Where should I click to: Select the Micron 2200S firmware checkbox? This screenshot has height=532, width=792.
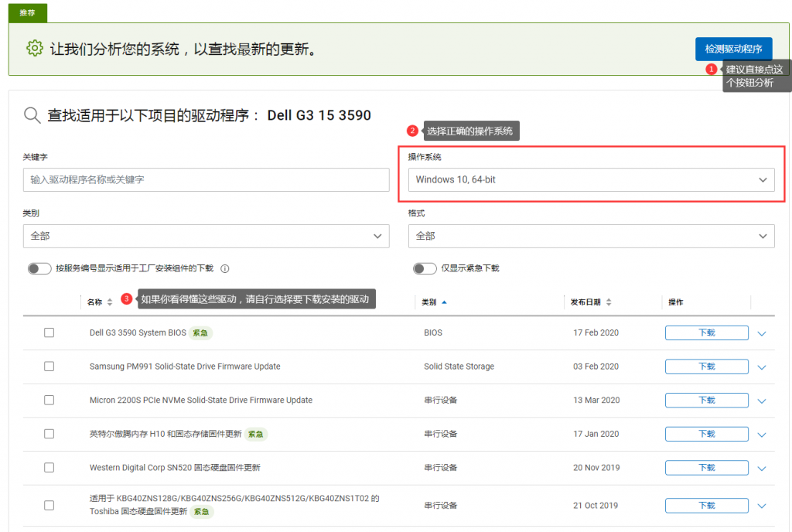[49, 401]
